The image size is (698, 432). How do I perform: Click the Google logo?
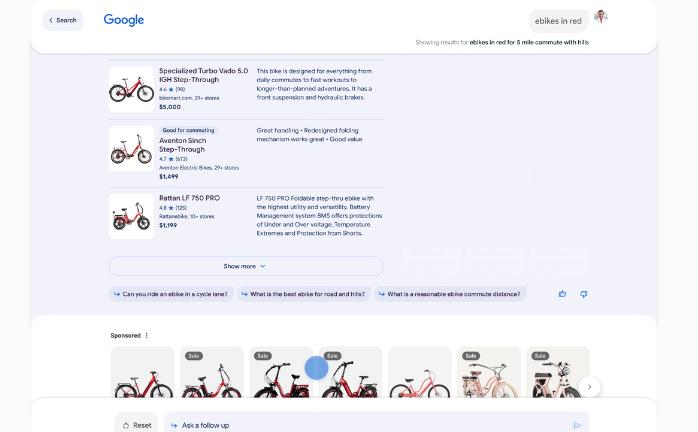[124, 20]
